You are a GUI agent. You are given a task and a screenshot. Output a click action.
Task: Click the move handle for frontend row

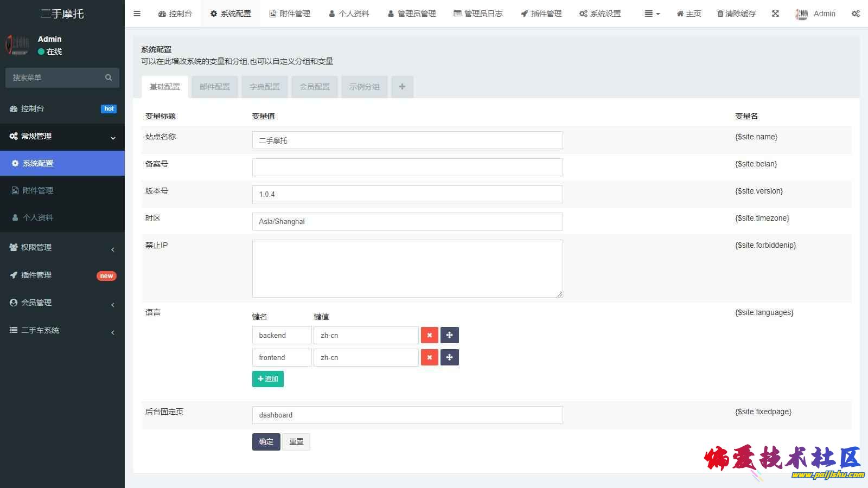(449, 357)
